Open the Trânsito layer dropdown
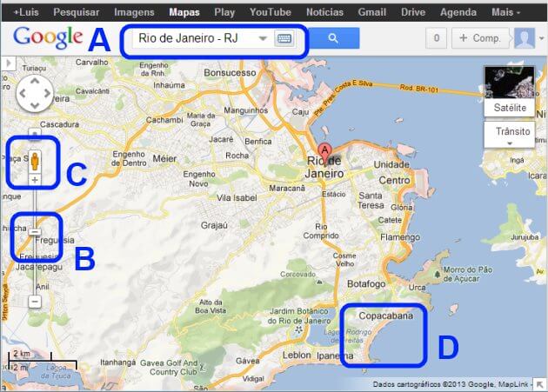 510,135
